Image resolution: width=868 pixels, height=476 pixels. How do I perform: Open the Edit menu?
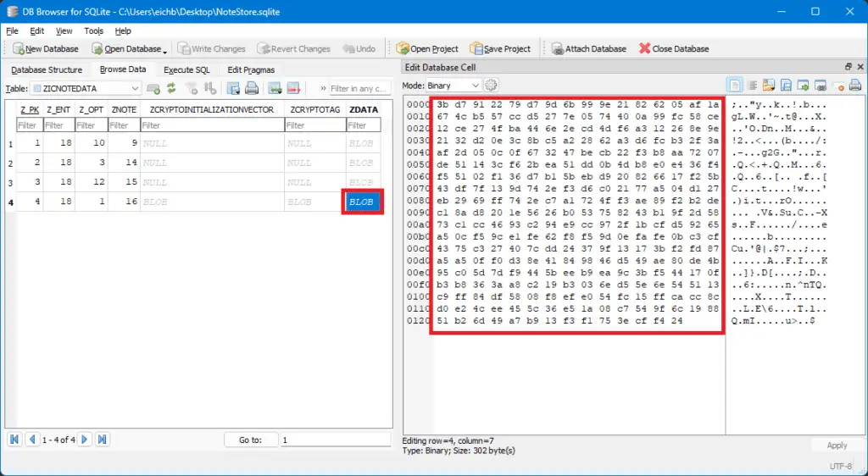(x=37, y=31)
